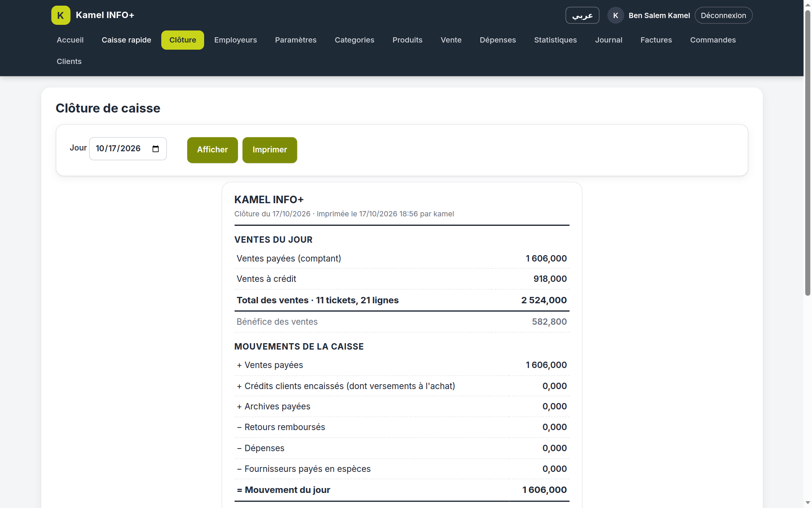Click the Kamel INFO+ brand title
The width and height of the screenshot is (812, 508).
pyautogui.click(x=105, y=15)
